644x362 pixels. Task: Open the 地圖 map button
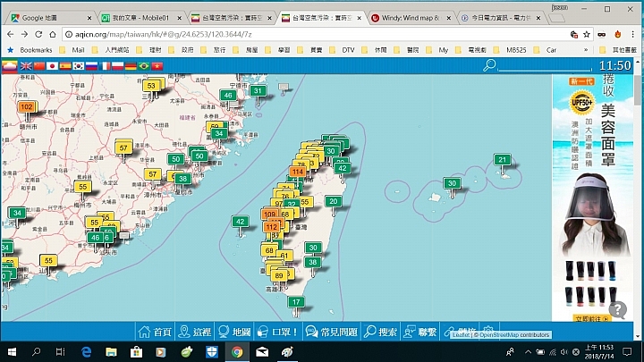click(x=234, y=332)
